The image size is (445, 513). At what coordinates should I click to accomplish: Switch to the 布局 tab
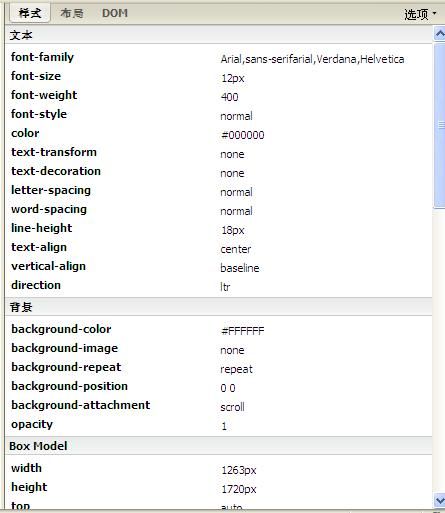click(x=72, y=13)
